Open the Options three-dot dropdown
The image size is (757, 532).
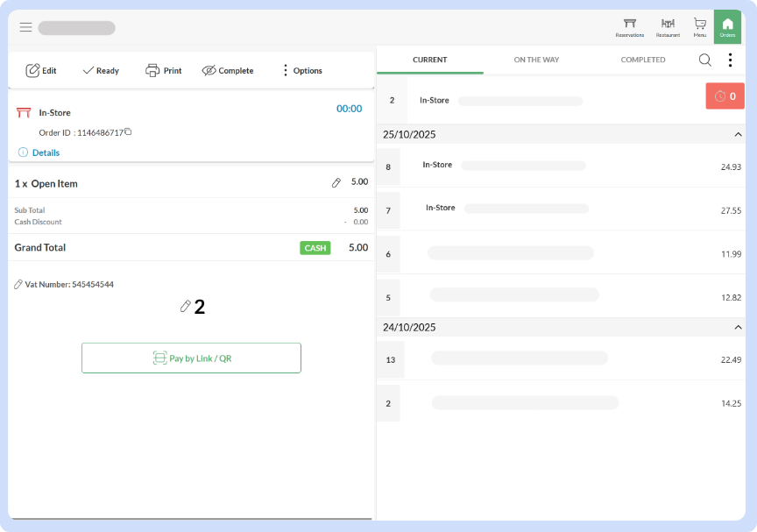(x=301, y=71)
